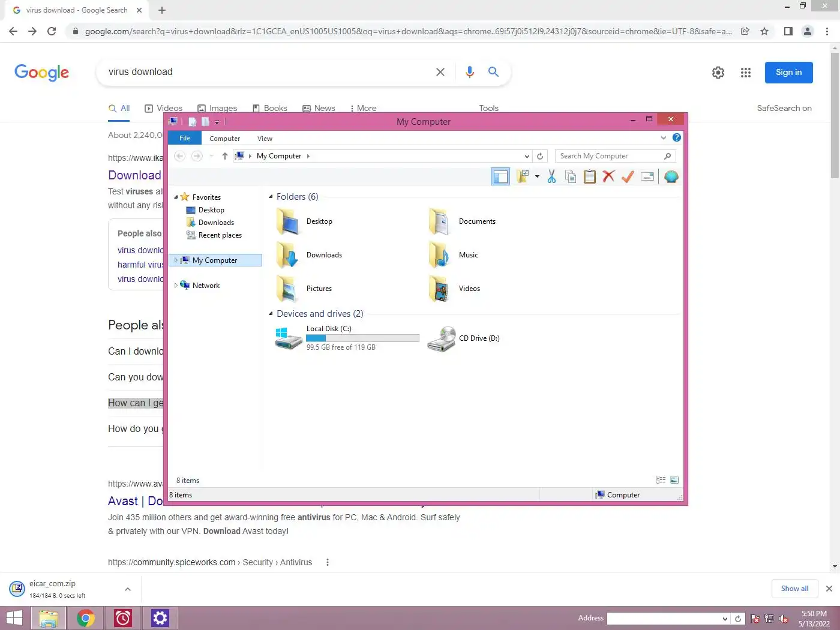Open the View ribbon tab

(x=265, y=139)
